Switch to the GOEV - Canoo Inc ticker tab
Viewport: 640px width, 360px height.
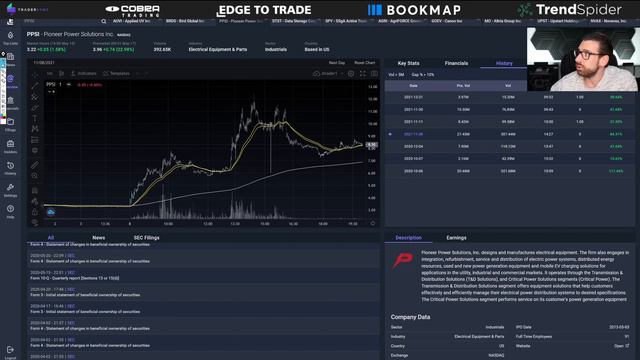(447, 21)
